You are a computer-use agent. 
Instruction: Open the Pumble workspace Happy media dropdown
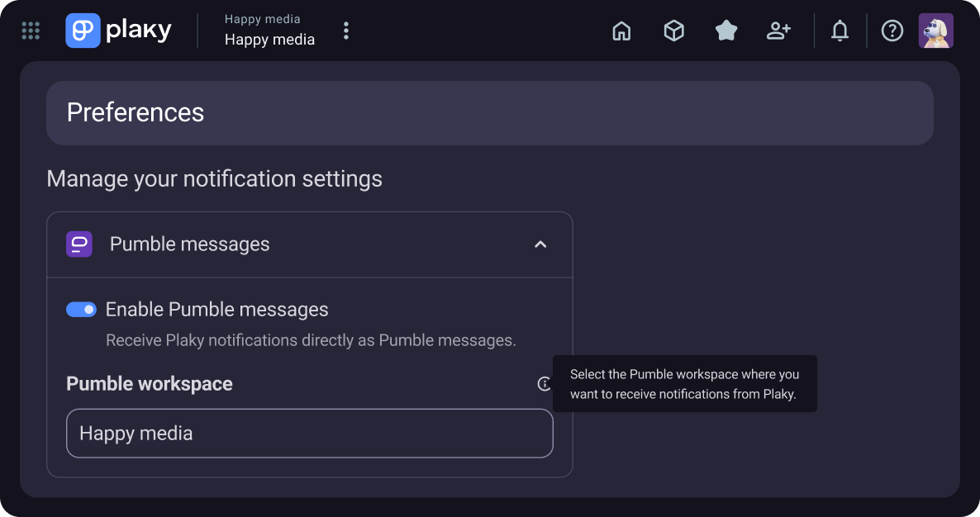[x=309, y=434]
